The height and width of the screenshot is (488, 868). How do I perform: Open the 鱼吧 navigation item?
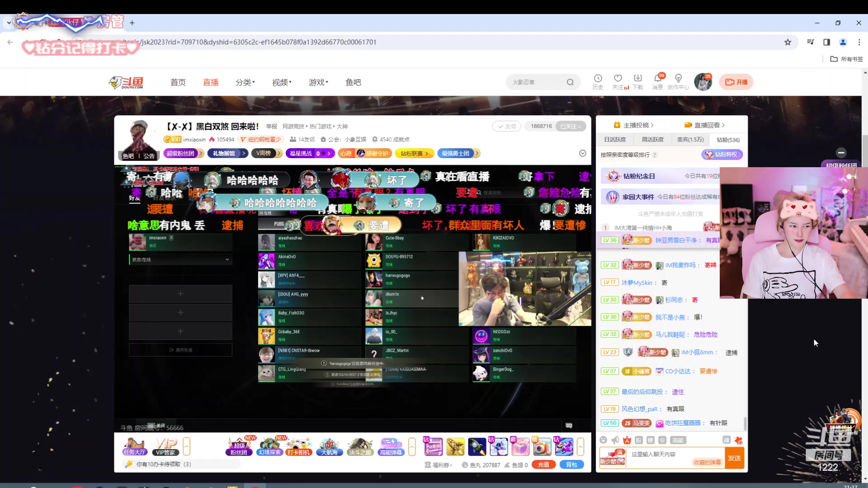click(353, 82)
